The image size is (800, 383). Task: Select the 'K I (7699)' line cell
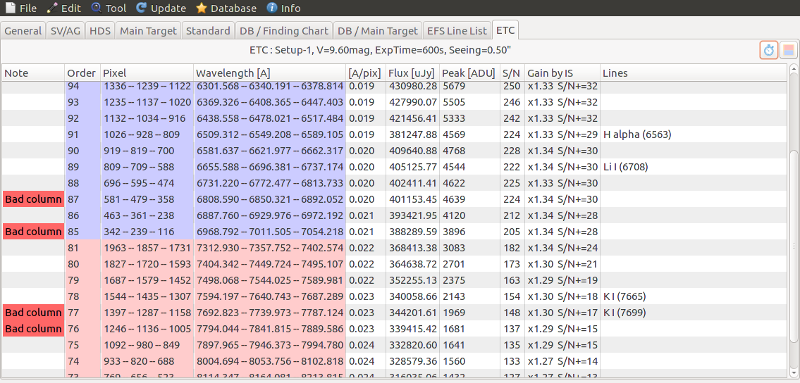coord(624,312)
